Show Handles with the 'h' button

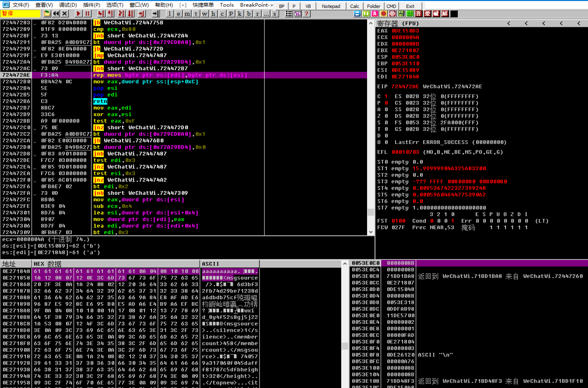213,14
